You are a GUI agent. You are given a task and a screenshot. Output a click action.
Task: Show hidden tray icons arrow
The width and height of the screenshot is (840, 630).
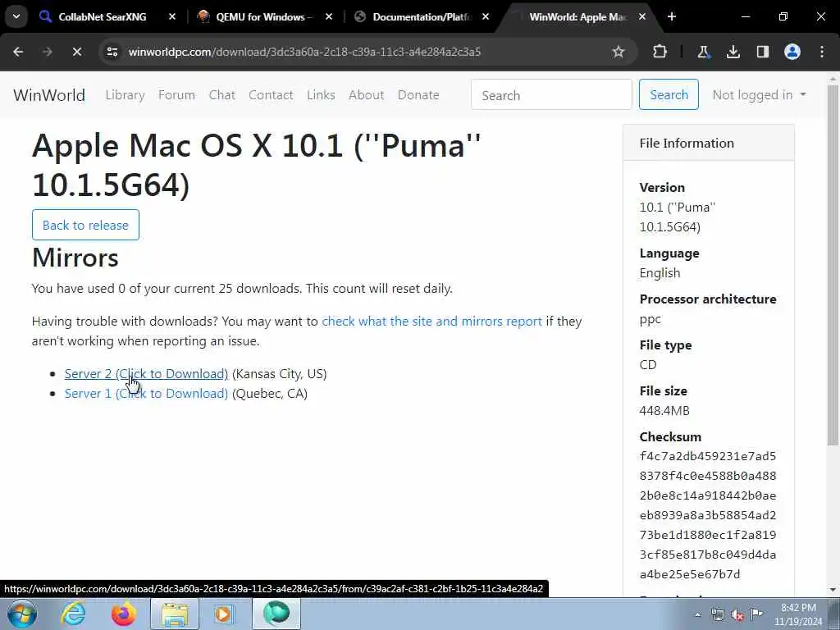[697, 614]
